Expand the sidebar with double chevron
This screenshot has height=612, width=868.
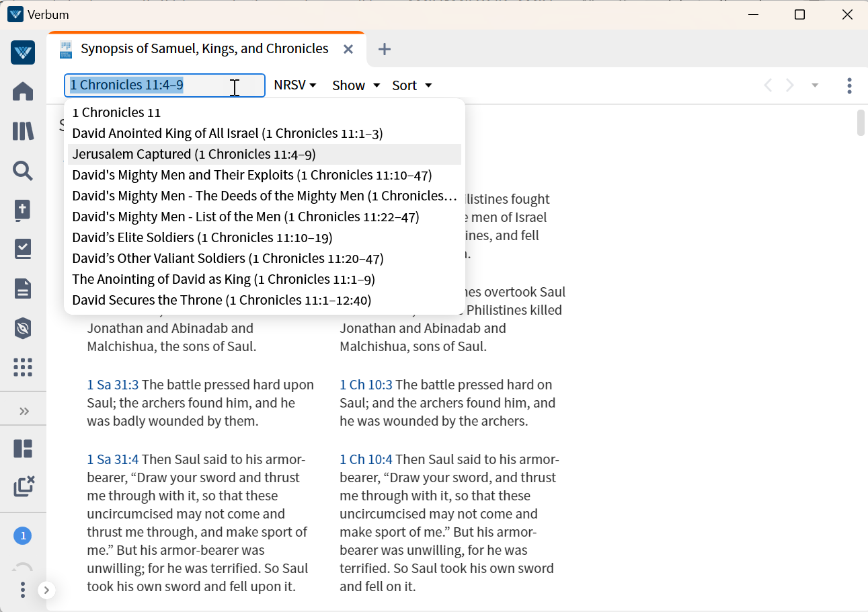[24, 411]
